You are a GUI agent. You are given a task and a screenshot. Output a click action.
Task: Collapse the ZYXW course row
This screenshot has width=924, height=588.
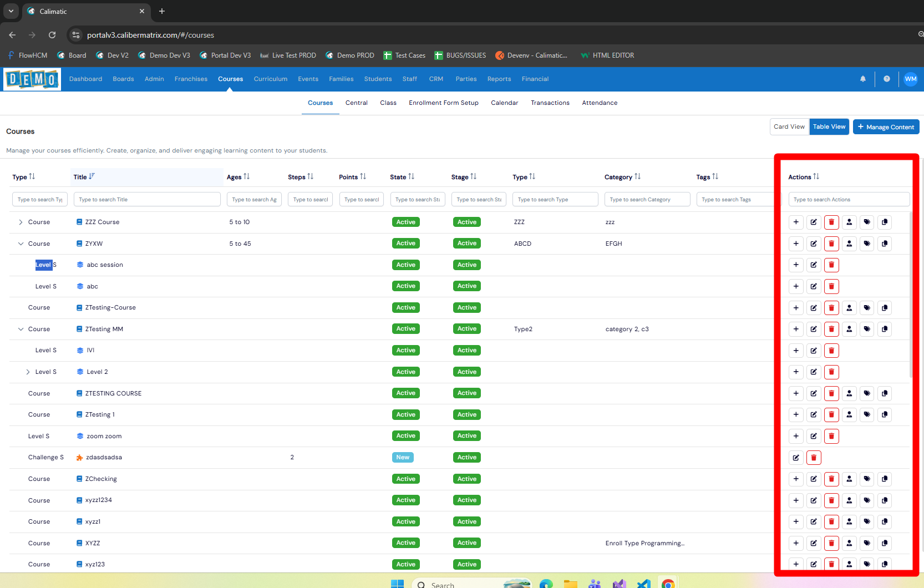21,244
